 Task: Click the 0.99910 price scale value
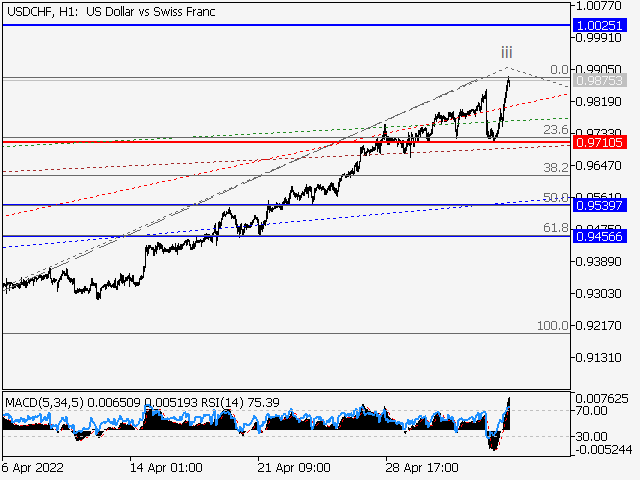598,38
